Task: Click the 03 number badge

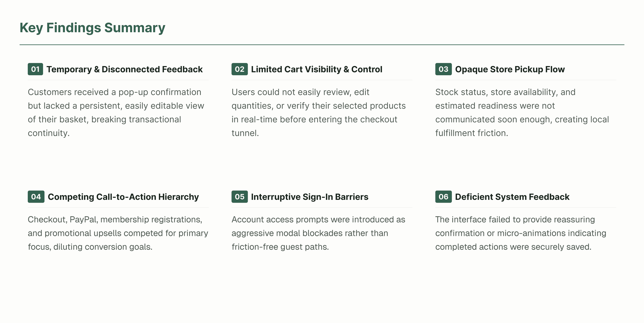Action: (x=443, y=69)
